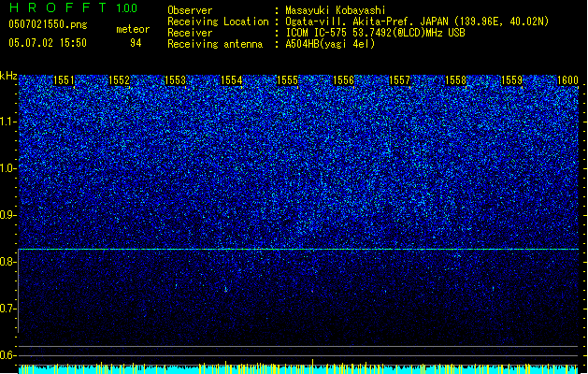Click the Receiving Location field label
The width and height of the screenshot is (588, 374).
tap(218, 22)
